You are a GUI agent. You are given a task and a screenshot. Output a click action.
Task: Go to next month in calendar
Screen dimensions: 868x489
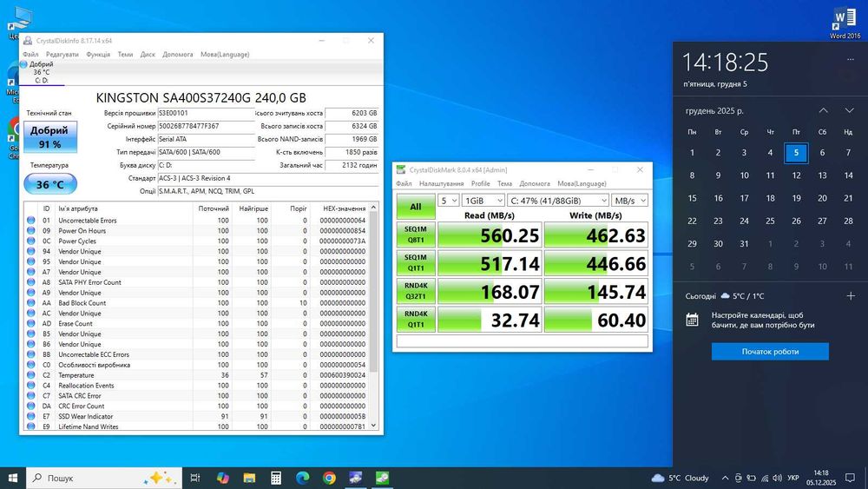(x=849, y=111)
